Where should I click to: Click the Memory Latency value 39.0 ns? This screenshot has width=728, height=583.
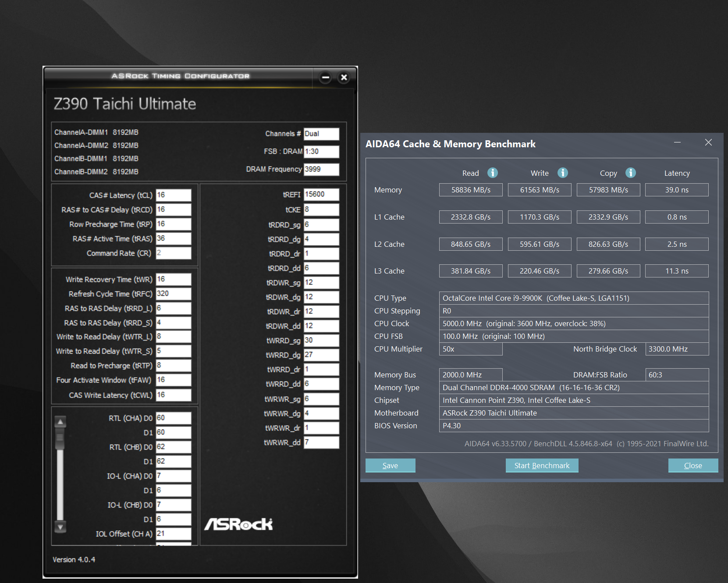(677, 190)
